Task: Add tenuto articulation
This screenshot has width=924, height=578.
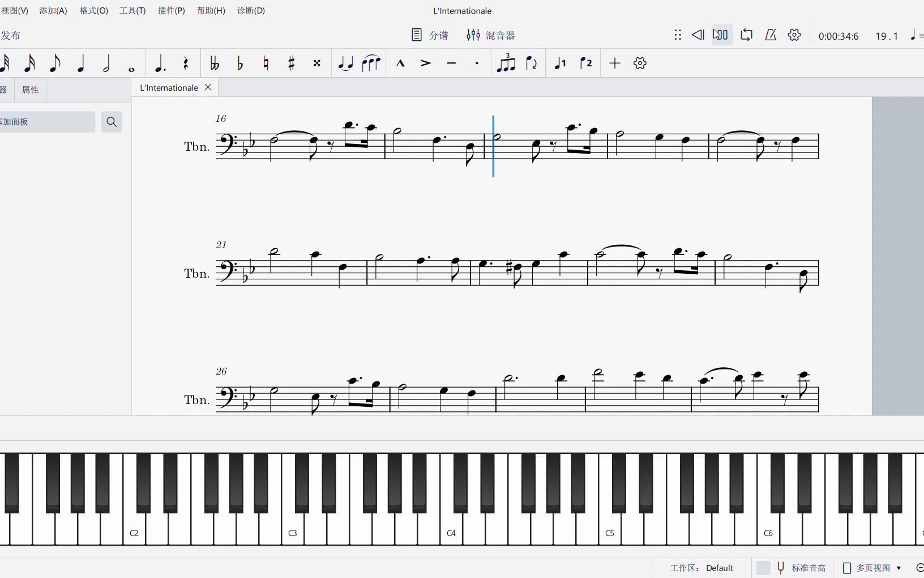Action: point(451,63)
